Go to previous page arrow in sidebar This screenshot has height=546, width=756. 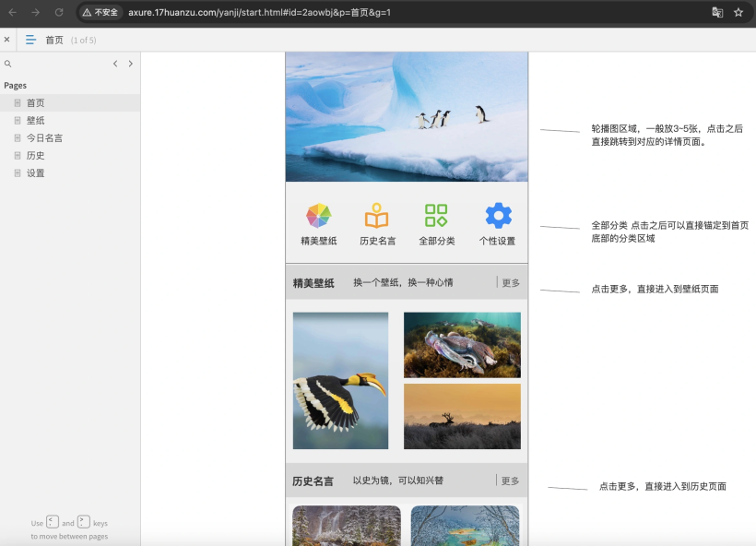[115, 64]
